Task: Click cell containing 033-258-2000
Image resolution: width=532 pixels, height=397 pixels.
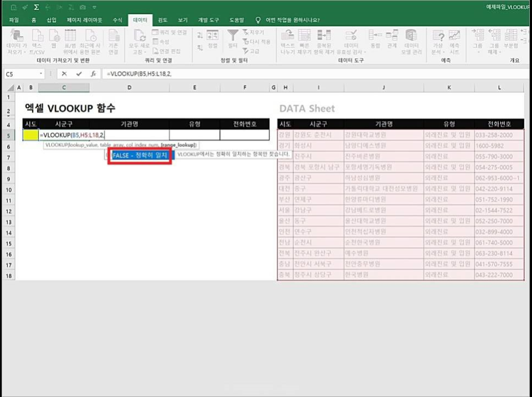Action: click(x=499, y=135)
